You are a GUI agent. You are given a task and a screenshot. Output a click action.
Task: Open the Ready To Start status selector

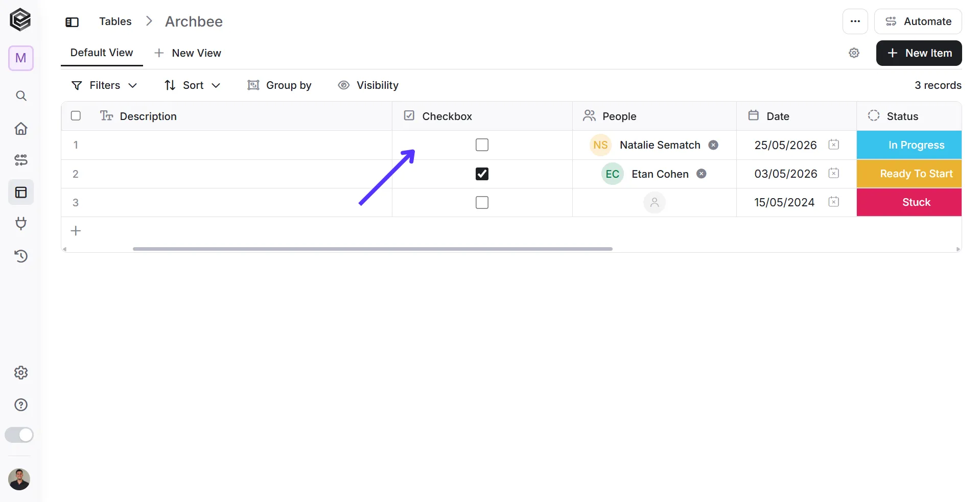909,174
